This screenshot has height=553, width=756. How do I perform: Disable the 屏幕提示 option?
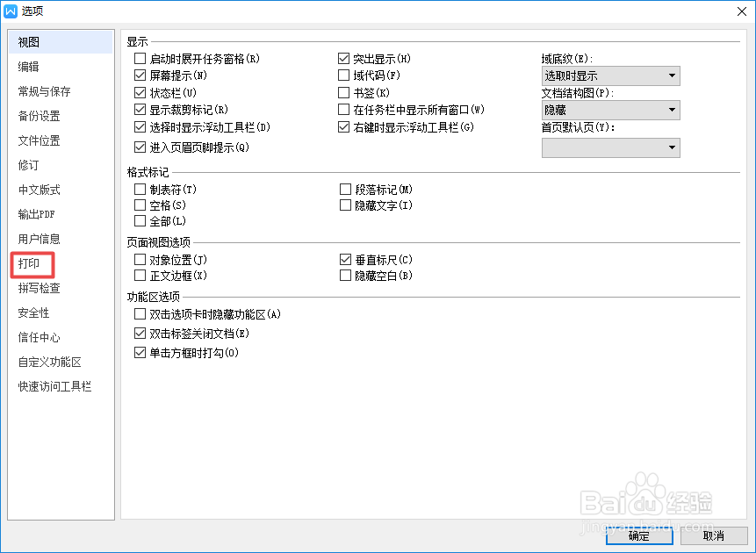coord(139,75)
